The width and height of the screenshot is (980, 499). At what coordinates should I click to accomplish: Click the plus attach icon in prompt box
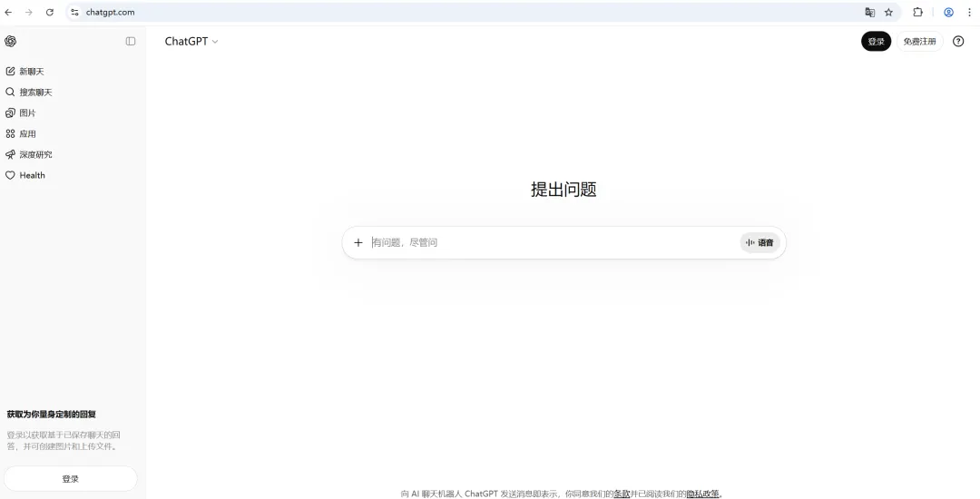click(x=358, y=242)
